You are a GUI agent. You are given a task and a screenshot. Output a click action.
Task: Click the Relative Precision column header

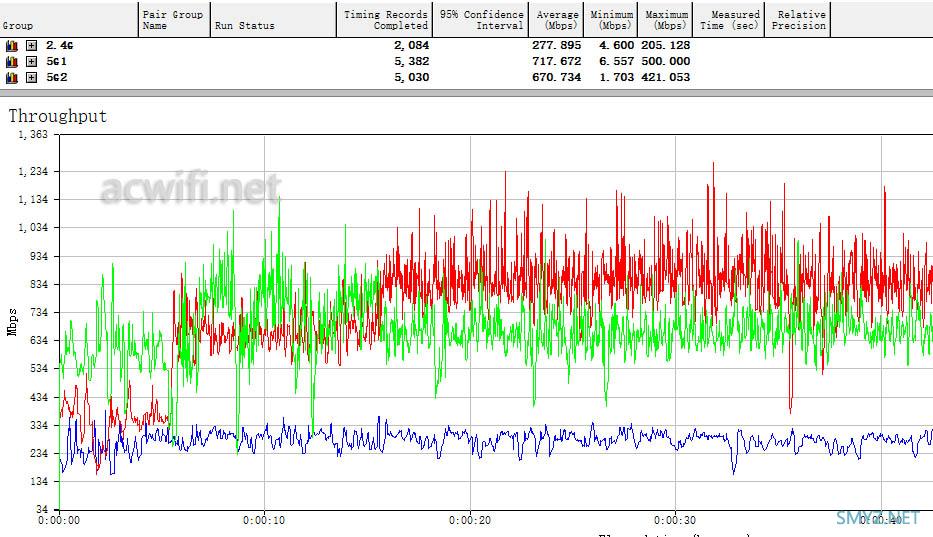click(x=797, y=20)
